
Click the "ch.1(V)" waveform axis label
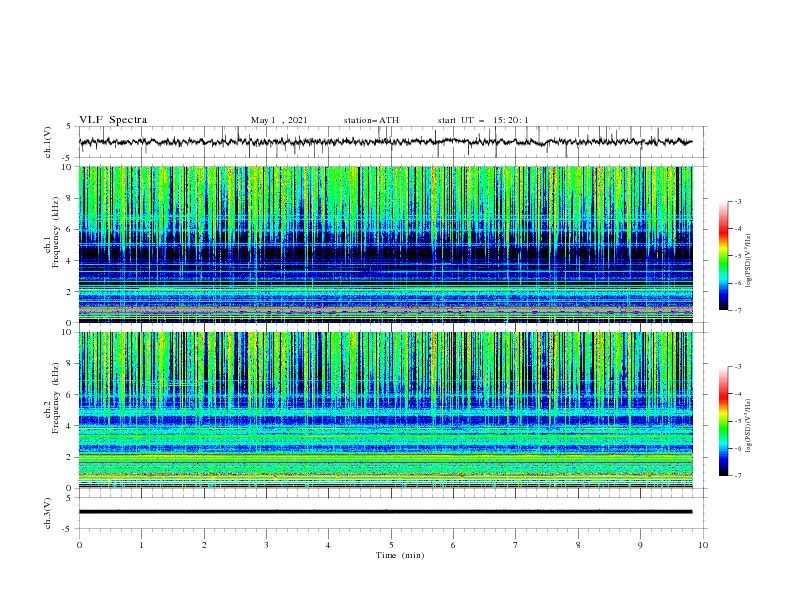click(x=48, y=142)
